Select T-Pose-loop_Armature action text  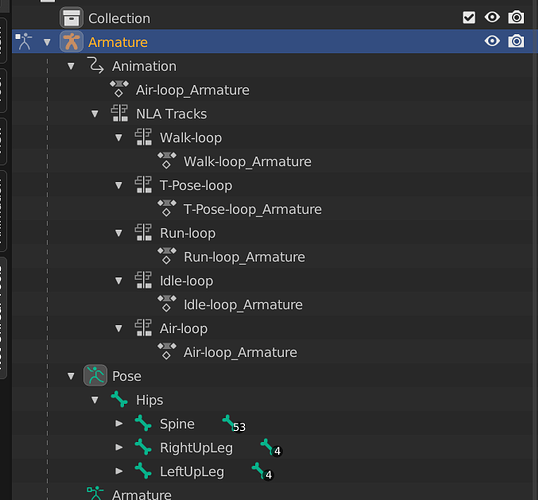pos(253,209)
